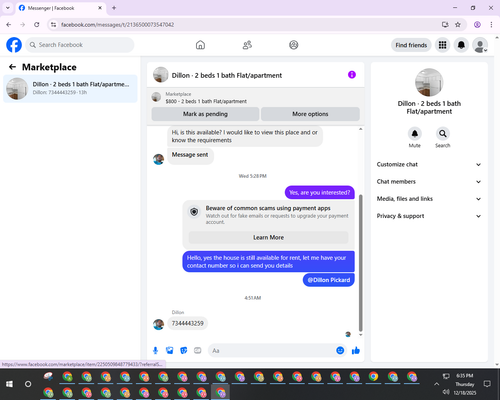Open the Friends icon in top navigation
500x400 pixels.
(247, 45)
